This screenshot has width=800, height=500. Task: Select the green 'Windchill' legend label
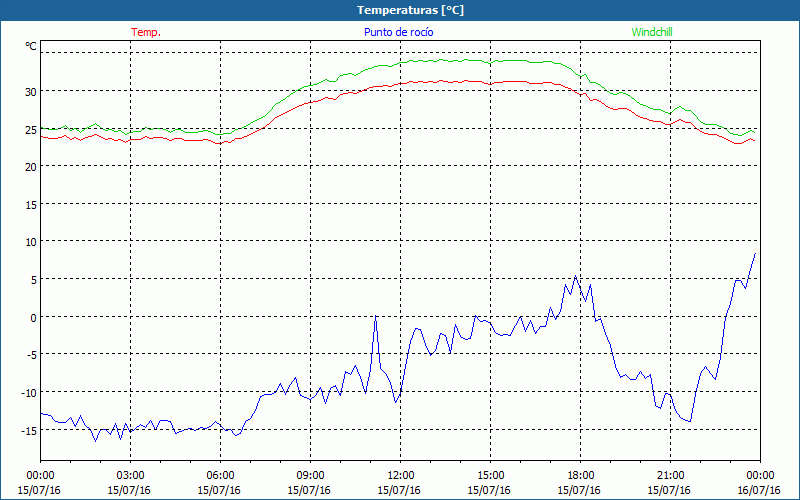click(652, 32)
